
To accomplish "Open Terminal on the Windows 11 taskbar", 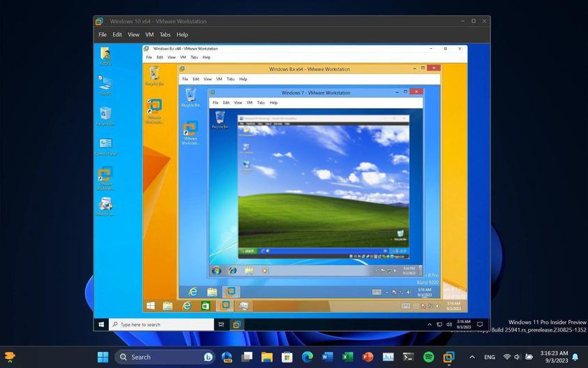I will click(408, 357).
